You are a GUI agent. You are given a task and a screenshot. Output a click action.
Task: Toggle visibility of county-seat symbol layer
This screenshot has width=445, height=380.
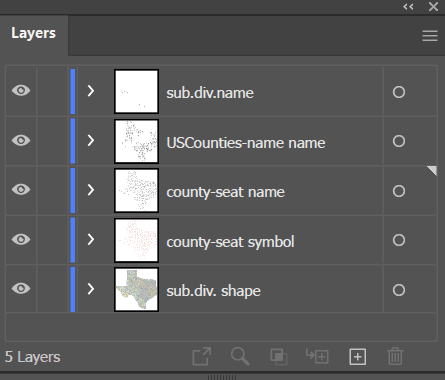click(x=21, y=239)
